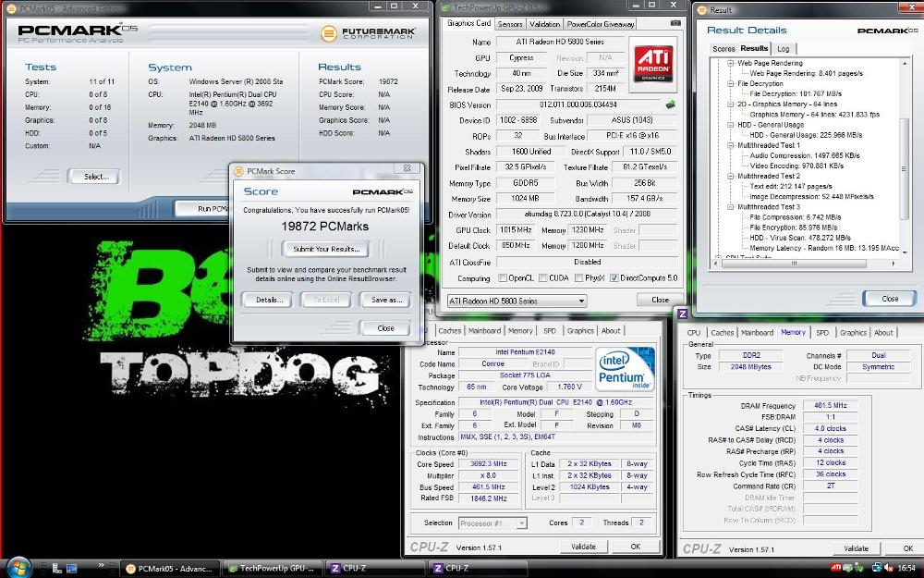Click the quick launch overflow chevrons
Screen dimensions: 924x578
(101, 565)
